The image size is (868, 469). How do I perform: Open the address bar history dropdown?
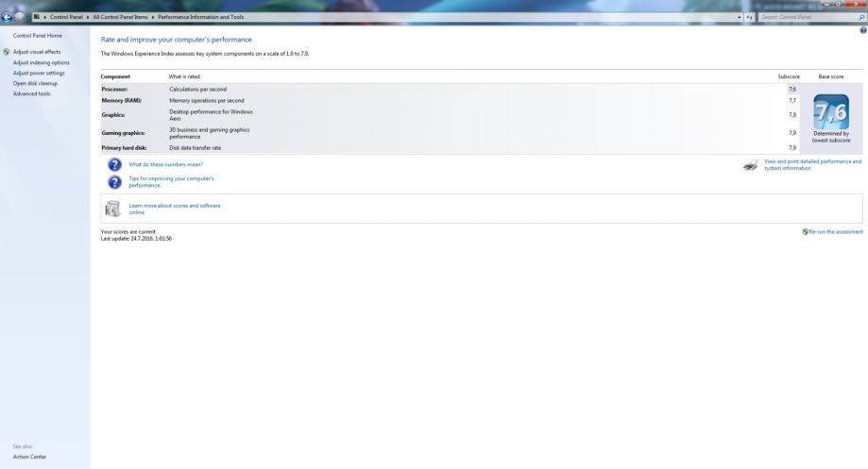coord(740,17)
